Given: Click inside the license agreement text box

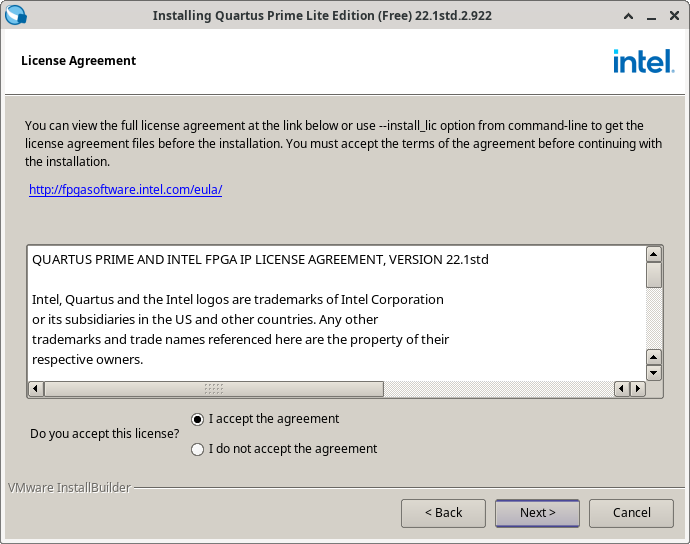Looking at the screenshot, I should [337, 313].
